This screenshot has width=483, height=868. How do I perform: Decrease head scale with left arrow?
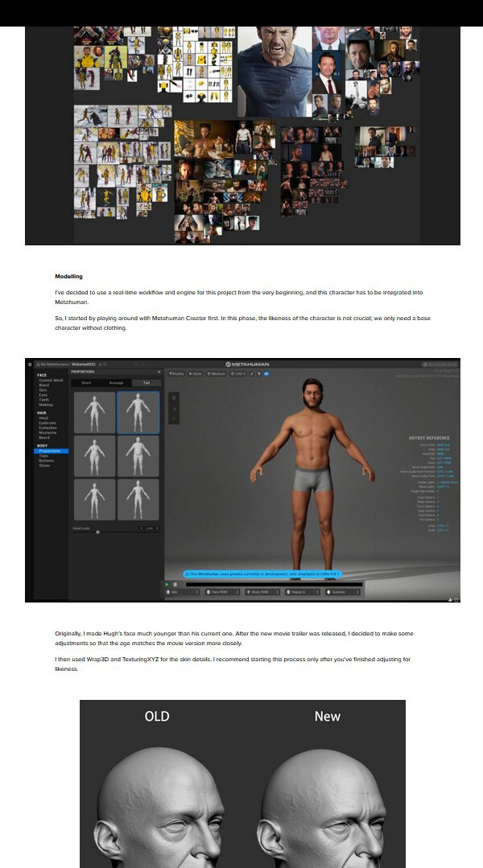[x=142, y=528]
